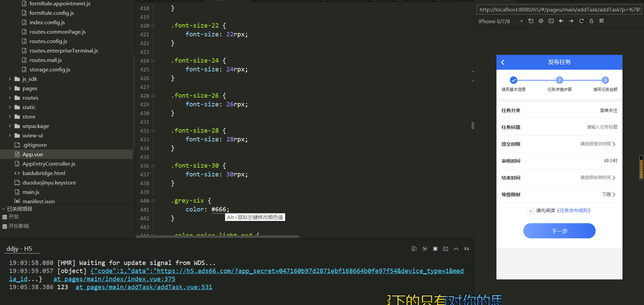Viewport: 644px width, 305px height.
Task: Select the ddjy - H5 console tab
Action: pos(19,249)
